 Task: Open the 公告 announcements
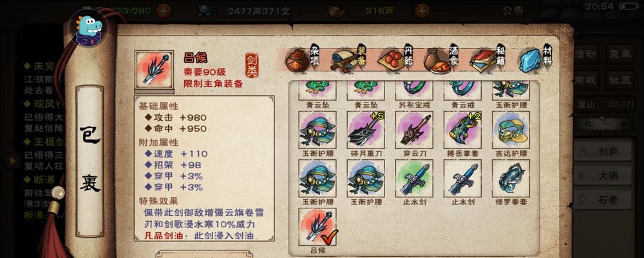point(513,11)
